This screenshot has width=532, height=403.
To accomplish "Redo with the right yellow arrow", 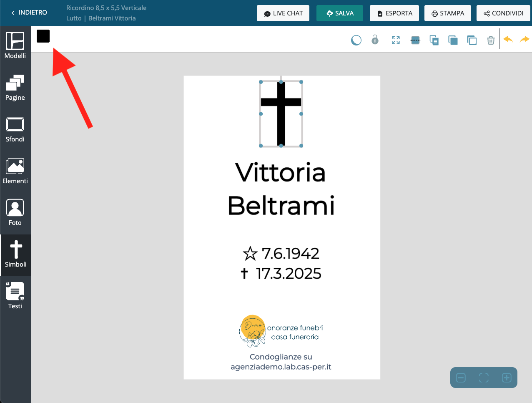I will [524, 40].
